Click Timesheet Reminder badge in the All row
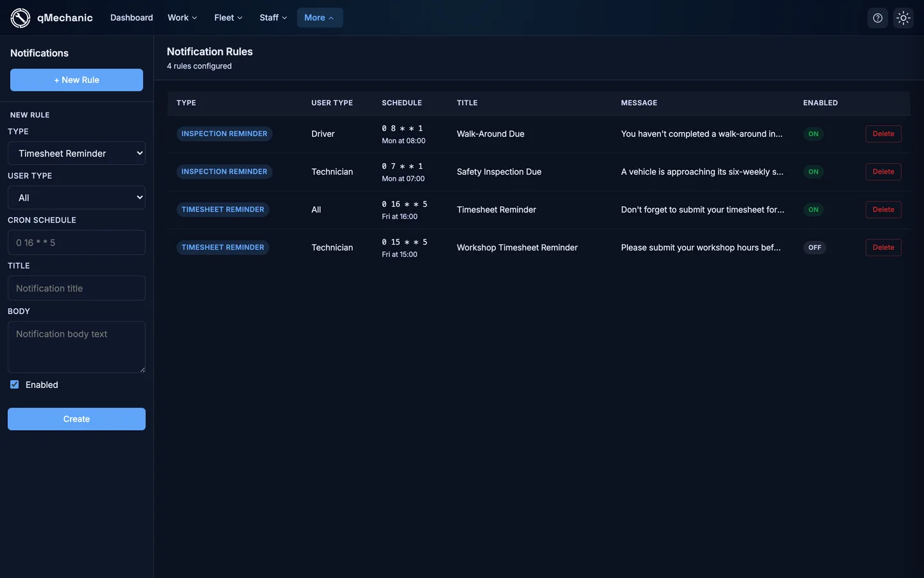 pyautogui.click(x=223, y=210)
